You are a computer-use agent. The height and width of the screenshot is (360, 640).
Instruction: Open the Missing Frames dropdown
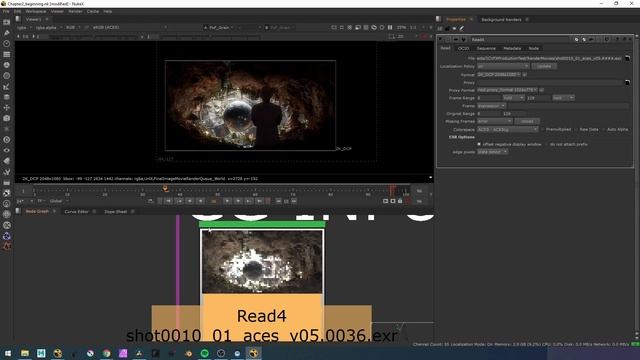(x=495, y=121)
